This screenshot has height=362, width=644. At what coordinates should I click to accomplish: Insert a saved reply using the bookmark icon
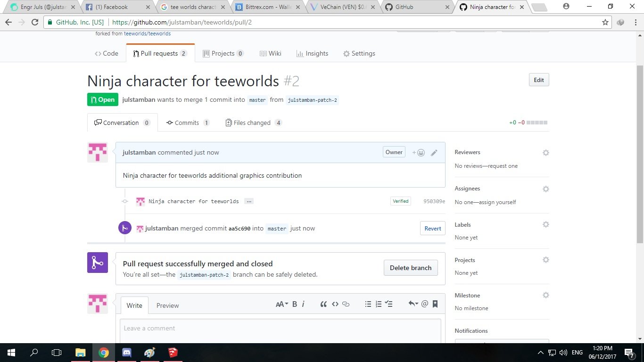[x=435, y=304]
